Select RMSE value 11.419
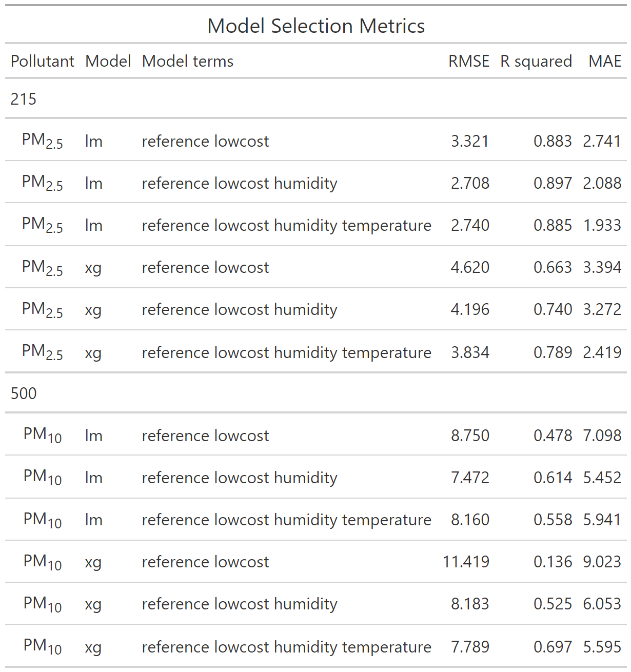 [x=466, y=562]
